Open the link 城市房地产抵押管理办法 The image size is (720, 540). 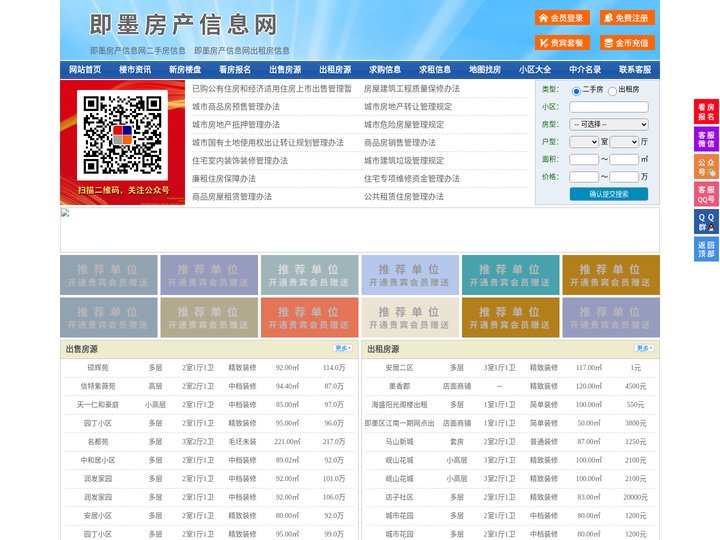coord(236,124)
